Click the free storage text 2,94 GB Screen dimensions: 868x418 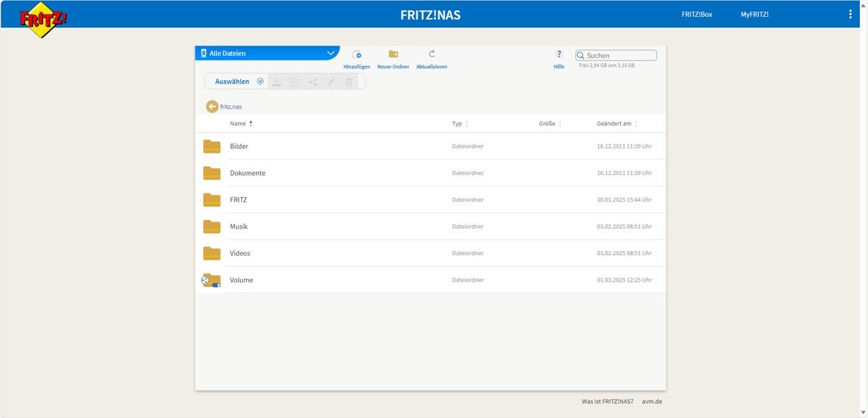click(x=606, y=66)
